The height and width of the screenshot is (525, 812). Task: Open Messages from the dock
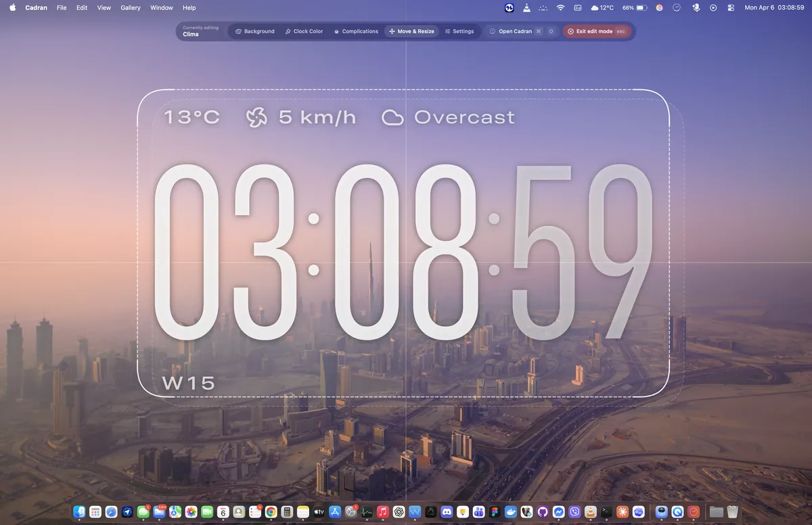tap(143, 512)
